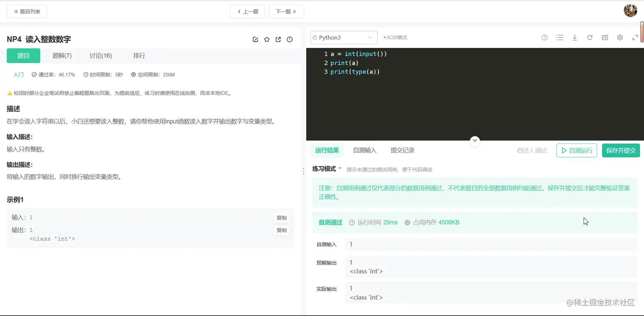Run the code with 自测运行
Image resolution: width=644 pixels, height=316 pixels.
tap(576, 150)
